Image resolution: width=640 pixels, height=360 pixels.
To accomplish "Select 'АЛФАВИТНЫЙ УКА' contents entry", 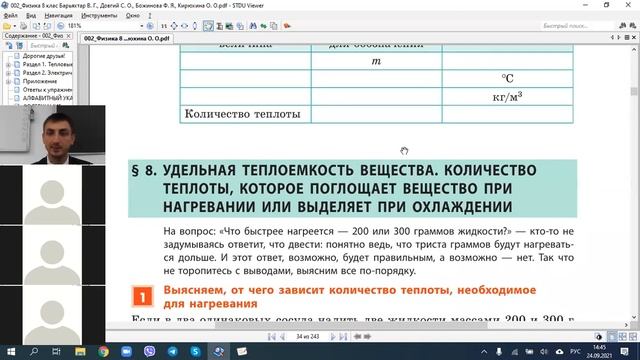I will click(47, 98).
